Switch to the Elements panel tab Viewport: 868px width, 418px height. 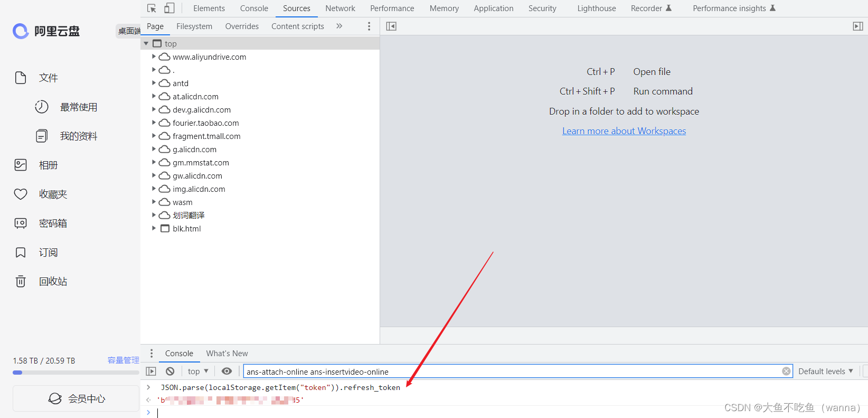coord(209,8)
